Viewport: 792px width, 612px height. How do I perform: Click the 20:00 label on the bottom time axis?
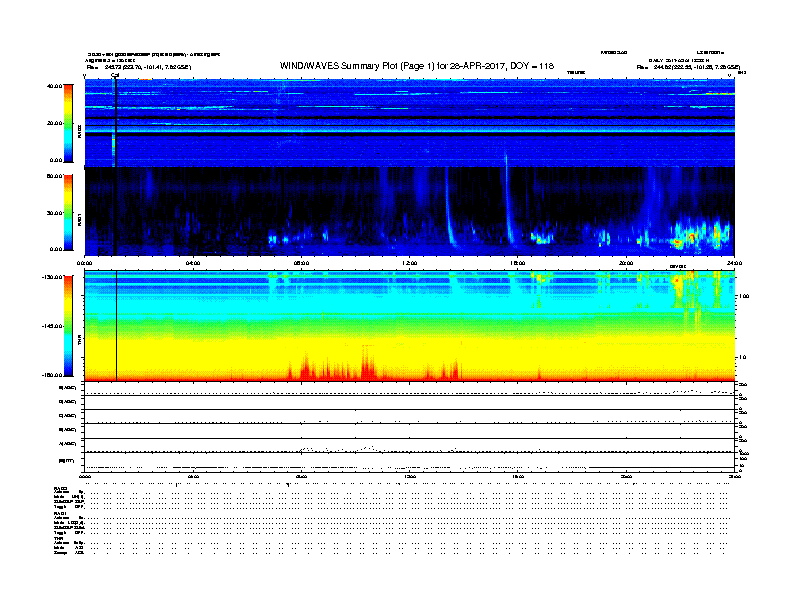point(626,477)
